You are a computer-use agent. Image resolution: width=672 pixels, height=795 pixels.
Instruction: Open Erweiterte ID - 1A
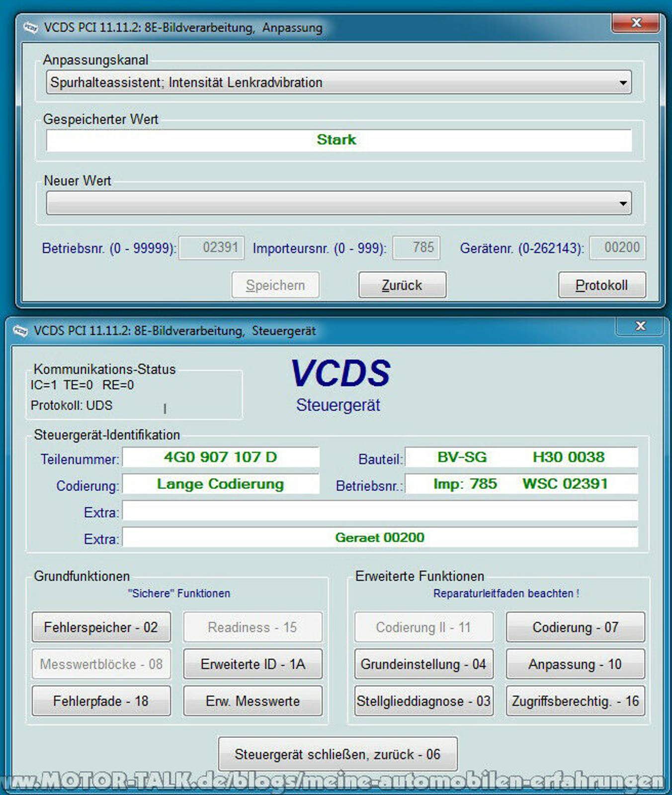point(252,664)
